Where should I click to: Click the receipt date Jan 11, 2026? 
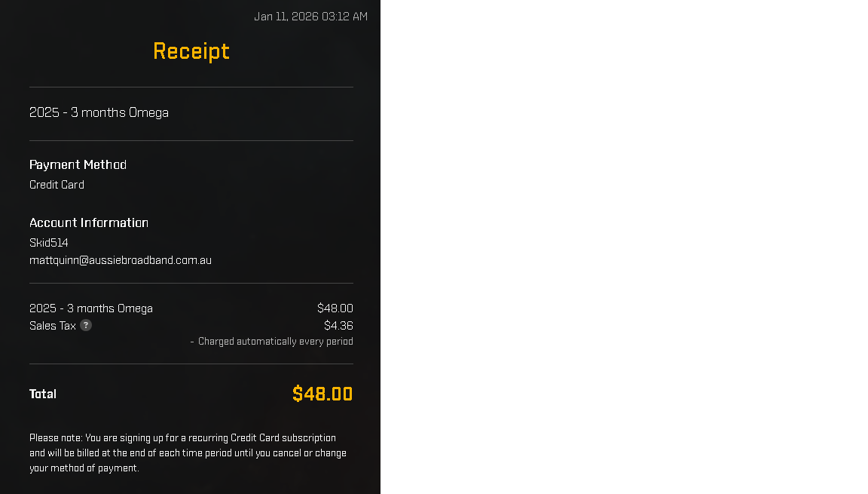286,17
